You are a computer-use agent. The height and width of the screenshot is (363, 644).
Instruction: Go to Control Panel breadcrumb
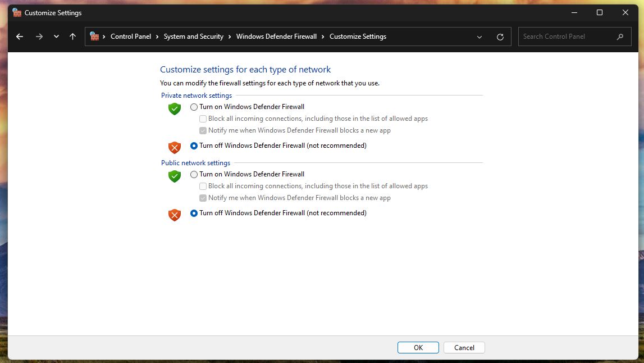click(130, 37)
